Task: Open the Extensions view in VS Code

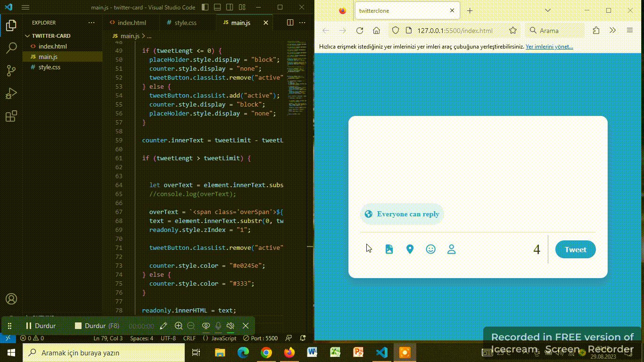Action: pyautogui.click(x=11, y=116)
